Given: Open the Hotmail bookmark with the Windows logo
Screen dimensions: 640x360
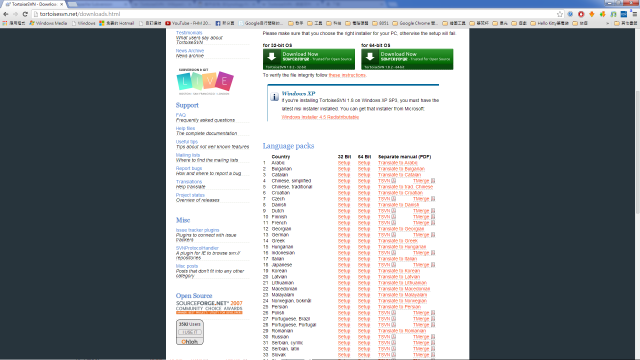Looking at the screenshot, I should coord(116,23).
